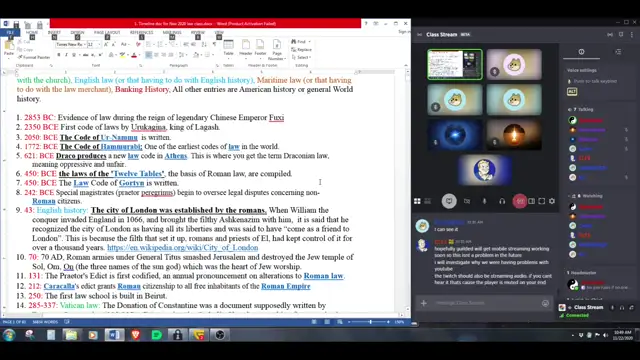Viewport: 640px width, 360px height.
Task: Click the Windows Start button
Action: (9, 335)
